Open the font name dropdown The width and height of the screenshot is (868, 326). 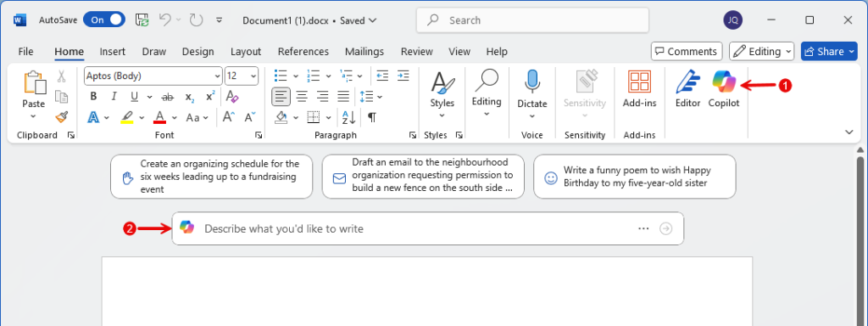click(x=217, y=76)
